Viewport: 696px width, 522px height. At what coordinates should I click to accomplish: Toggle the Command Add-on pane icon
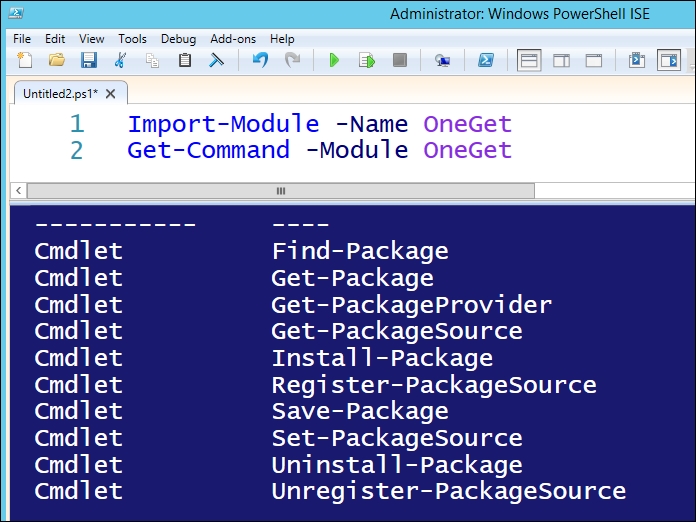[x=668, y=60]
